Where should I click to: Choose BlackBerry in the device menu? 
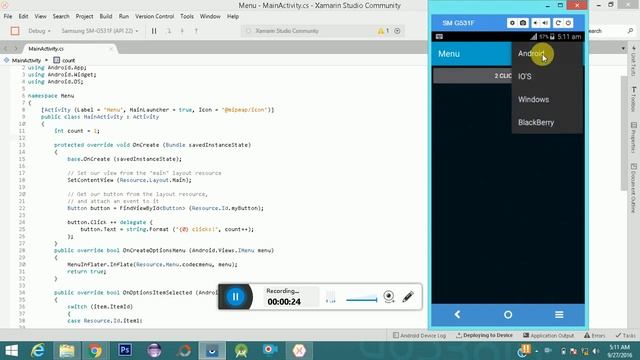[547, 122]
